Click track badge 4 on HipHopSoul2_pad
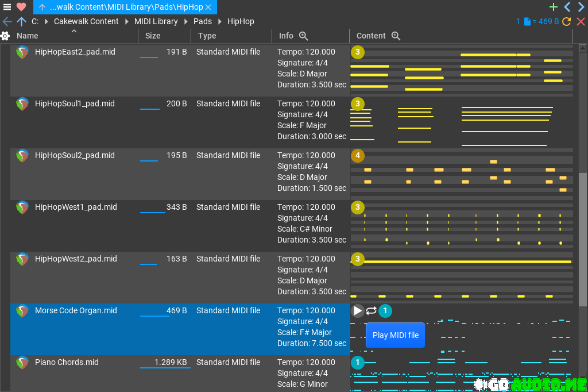The height and width of the screenshot is (392, 588). [x=357, y=156]
